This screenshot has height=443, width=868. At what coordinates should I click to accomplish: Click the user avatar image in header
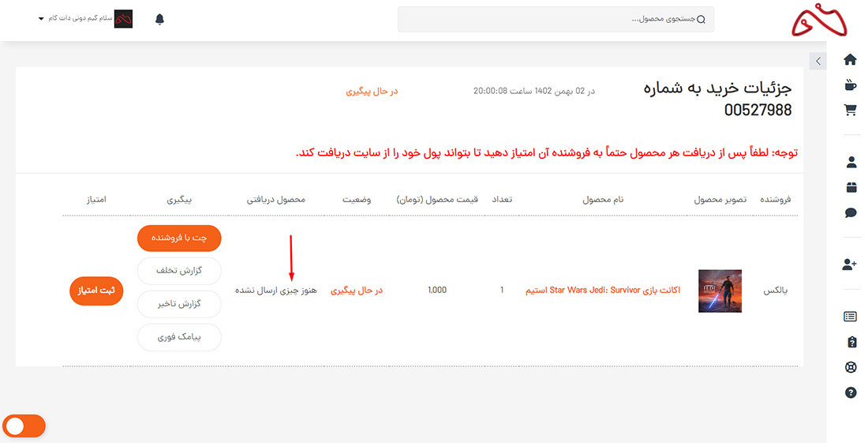coord(123,19)
